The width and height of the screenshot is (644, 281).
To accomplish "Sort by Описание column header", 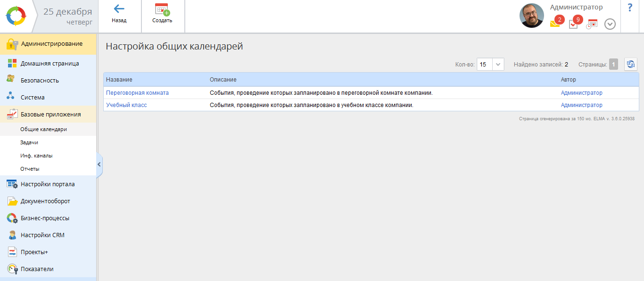I will (x=223, y=80).
